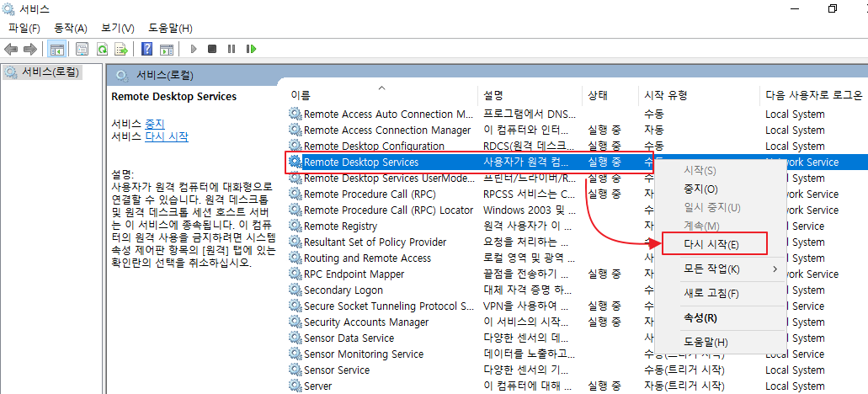The width and height of the screenshot is (868, 394).
Task: Sort by the 이름 column header
Action: point(301,96)
